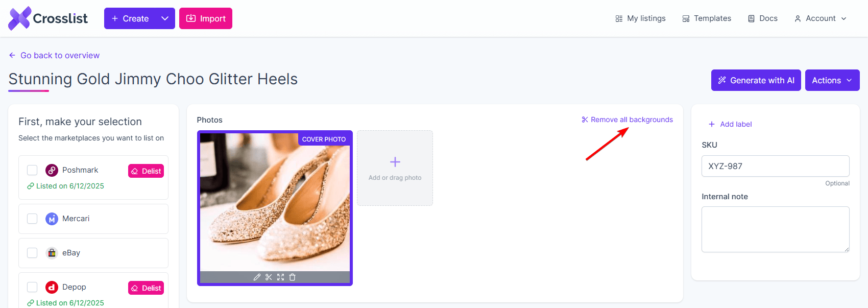This screenshot has height=308, width=868.
Task: Click the Depop marketplace icon
Action: coord(52,287)
